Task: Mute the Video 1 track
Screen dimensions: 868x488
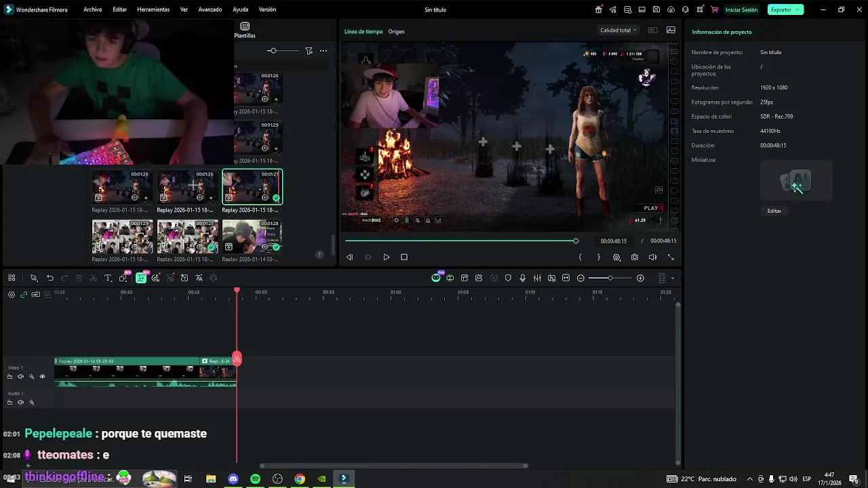Action: (20, 377)
